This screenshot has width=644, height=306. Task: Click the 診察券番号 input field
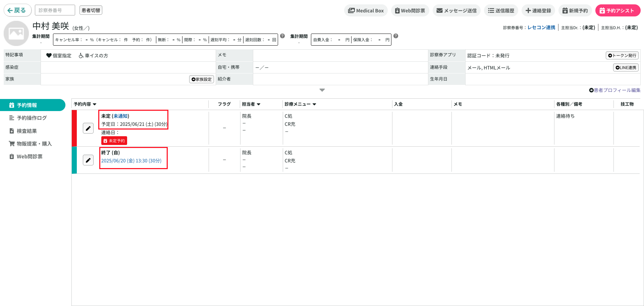(55, 10)
